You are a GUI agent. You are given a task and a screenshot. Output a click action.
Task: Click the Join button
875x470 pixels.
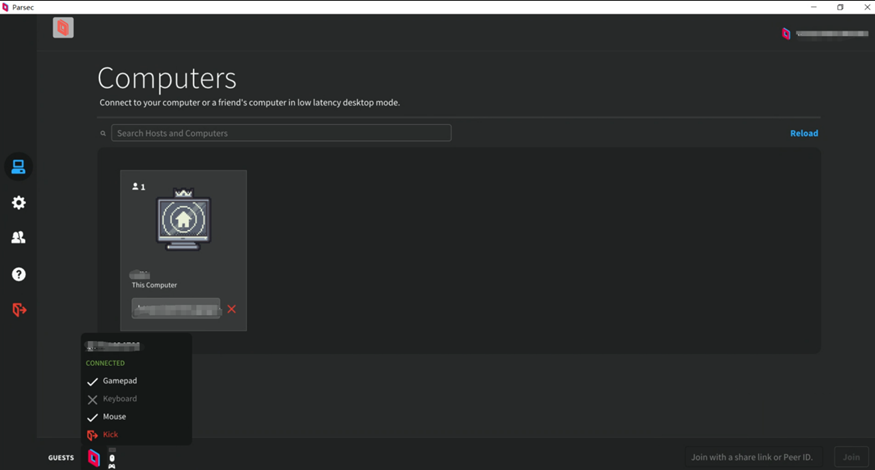click(851, 457)
